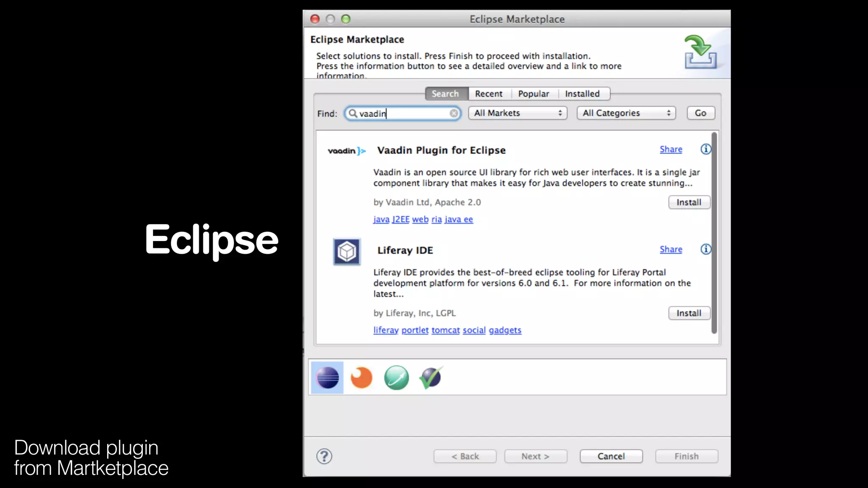Click the Share link for Liferay IDE
Viewport: 868px width, 488px height.
tap(670, 250)
